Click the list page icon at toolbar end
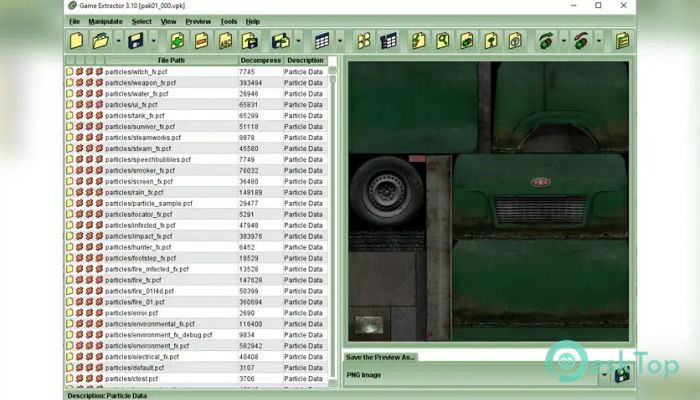Image resolution: width=700 pixels, height=400 pixels. [622, 41]
